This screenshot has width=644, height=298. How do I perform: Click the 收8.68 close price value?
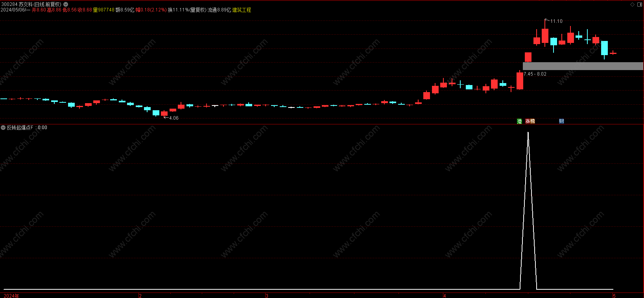point(85,10)
